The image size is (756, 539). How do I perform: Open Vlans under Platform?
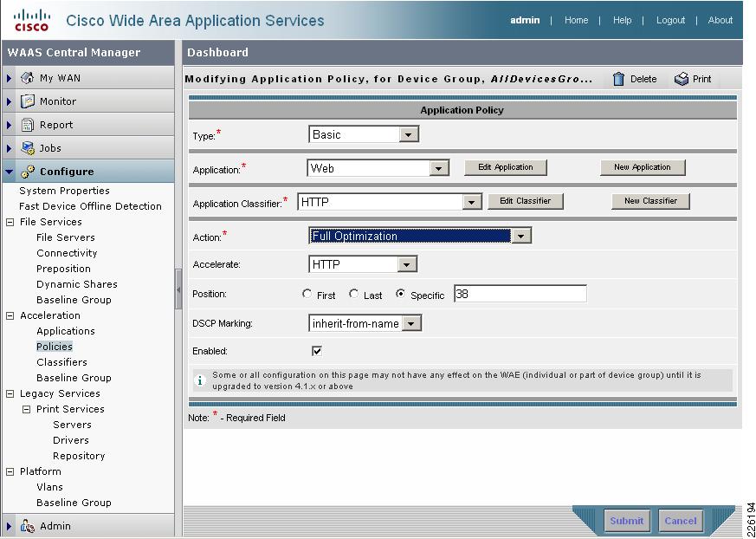tap(49, 487)
